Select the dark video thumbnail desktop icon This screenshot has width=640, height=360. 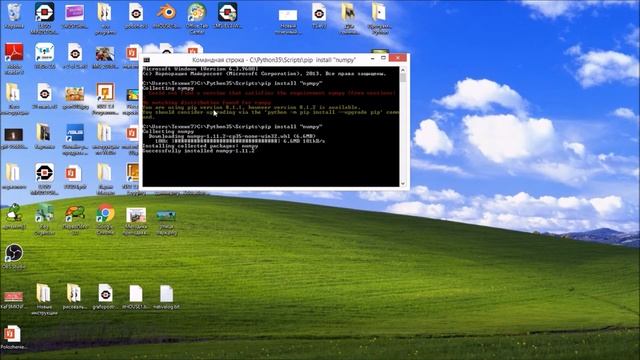(13, 136)
